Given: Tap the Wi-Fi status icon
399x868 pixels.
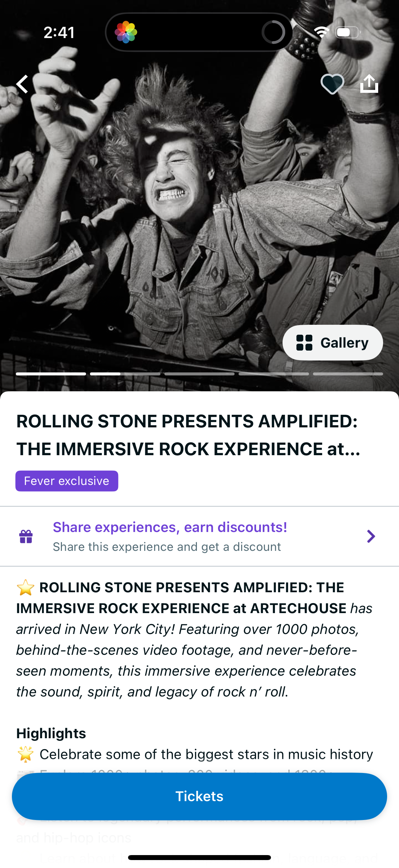Looking at the screenshot, I should [x=322, y=32].
